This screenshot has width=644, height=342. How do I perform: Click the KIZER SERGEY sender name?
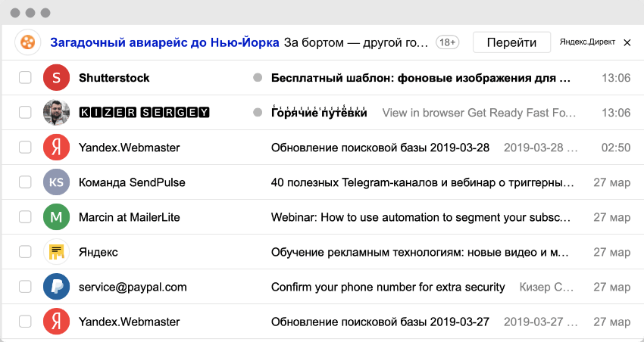point(144,112)
